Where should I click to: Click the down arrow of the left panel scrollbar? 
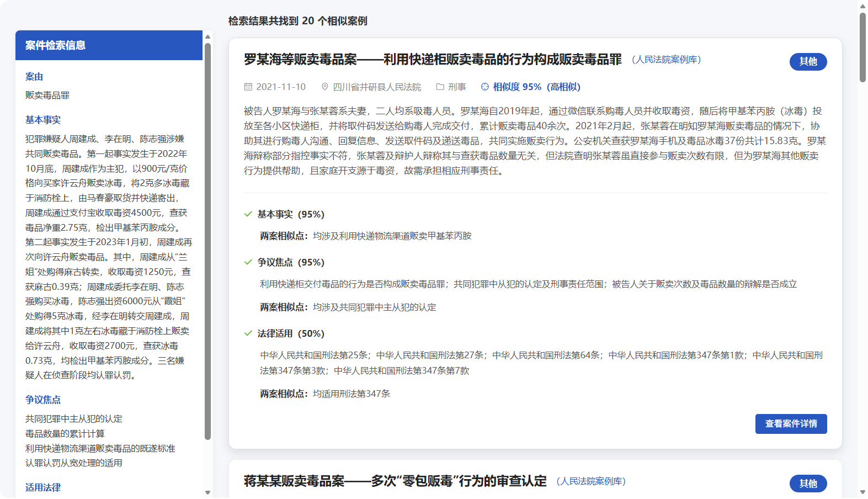click(208, 492)
